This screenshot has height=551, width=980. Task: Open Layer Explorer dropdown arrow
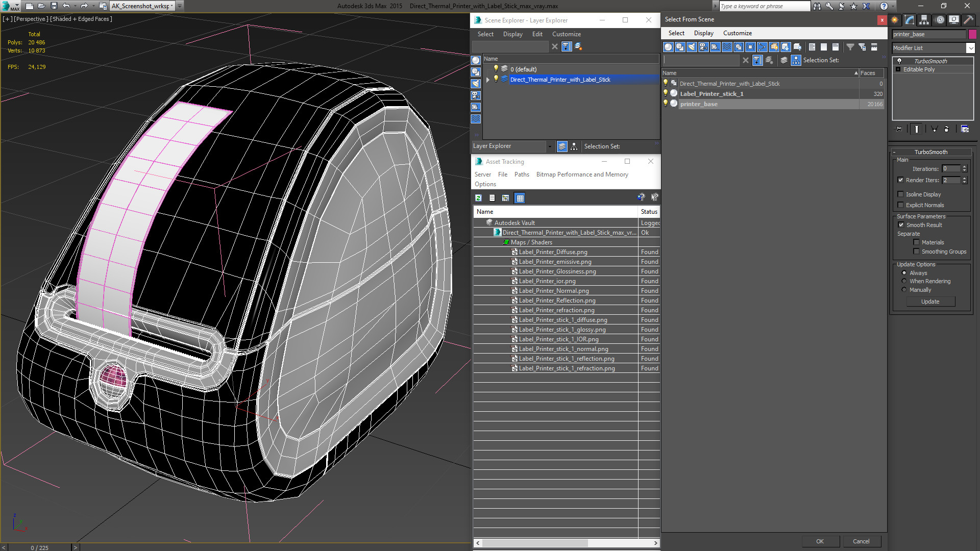click(x=550, y=146)
